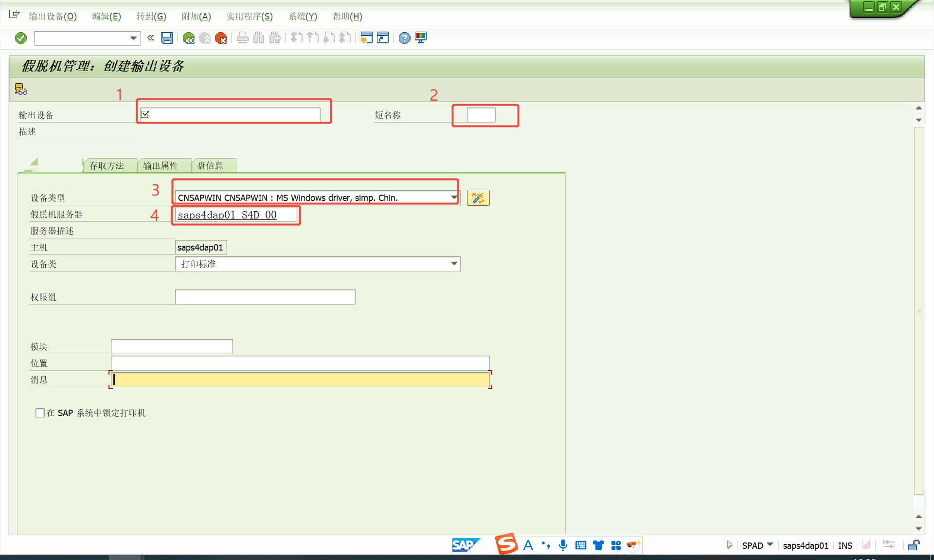The width and height of the screenshot is (934, 560).
Task: Open the Help question mark icon
Action: (x=404, y=38)
